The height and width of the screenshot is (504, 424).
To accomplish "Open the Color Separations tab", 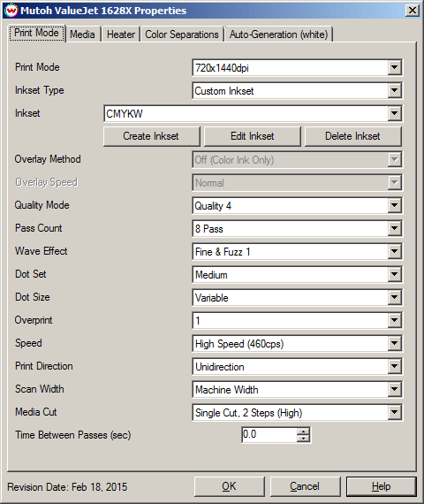I will click(x=182, y=34).
